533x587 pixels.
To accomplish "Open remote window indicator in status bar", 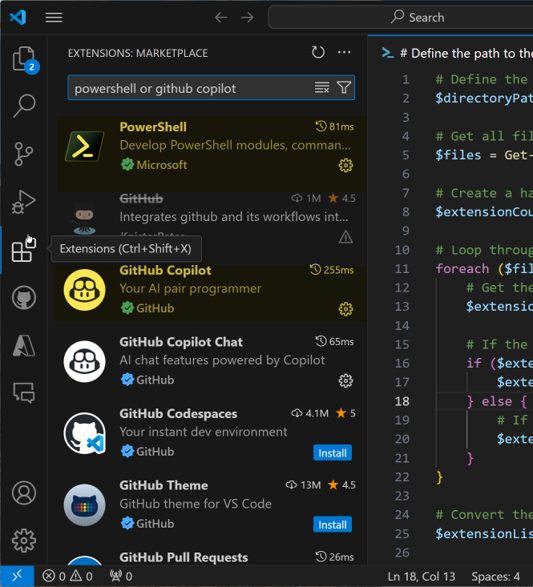I will coord(17,576).
